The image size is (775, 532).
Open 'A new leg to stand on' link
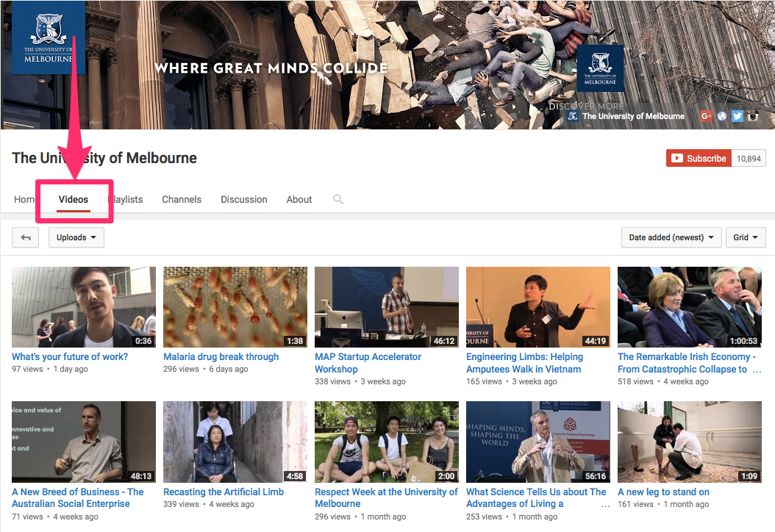[x=663, y=492]
